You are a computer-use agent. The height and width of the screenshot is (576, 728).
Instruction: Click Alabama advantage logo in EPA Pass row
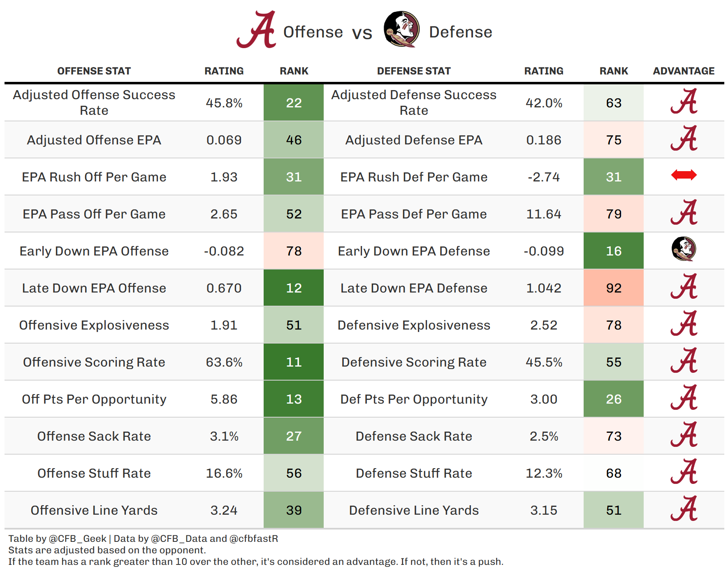click(684, 212)
